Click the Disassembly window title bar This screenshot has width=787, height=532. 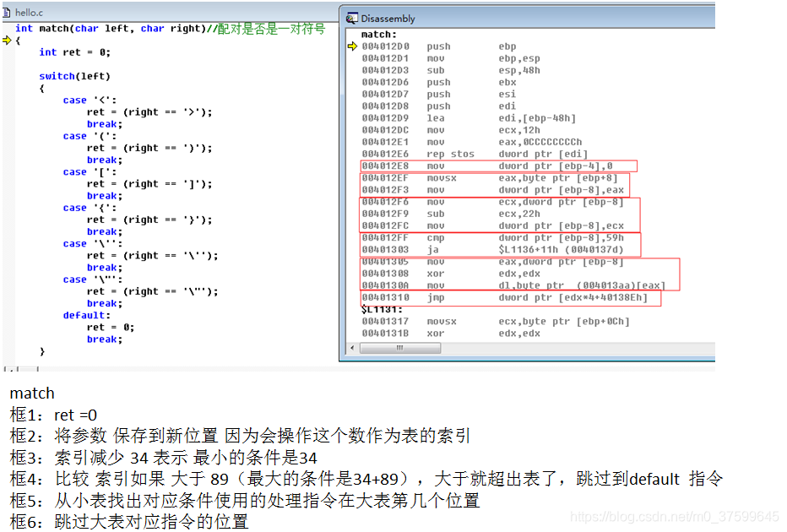point(527,18)
